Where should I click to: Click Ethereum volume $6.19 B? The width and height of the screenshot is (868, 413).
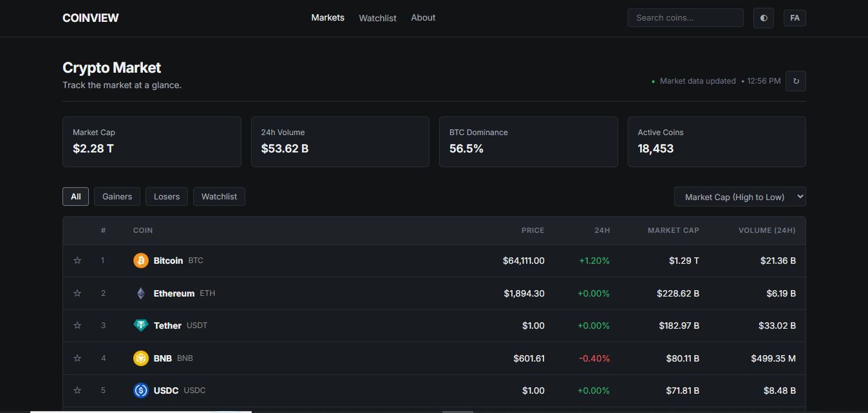click(x=781, y=293)
